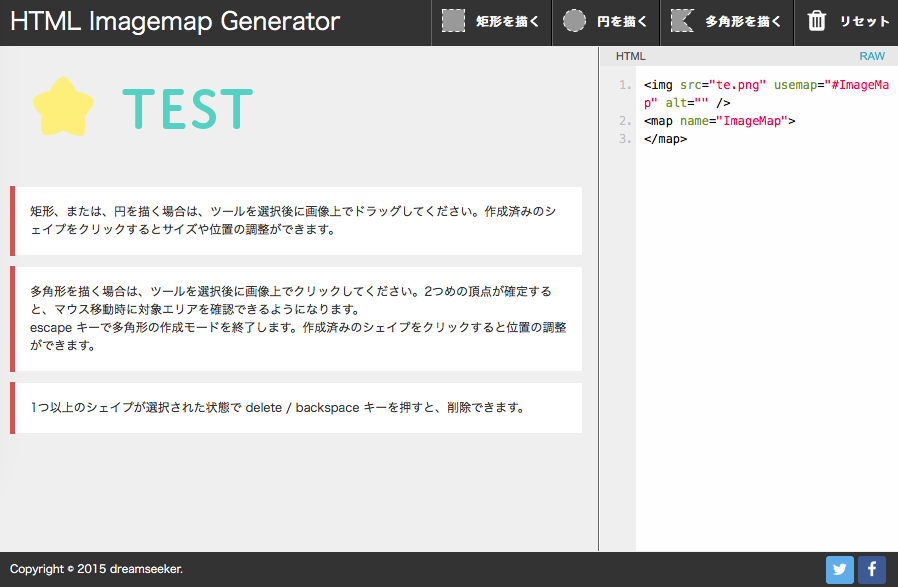
Task: Select the rectangle draw tool icon
Action: (x=453, y=21)
